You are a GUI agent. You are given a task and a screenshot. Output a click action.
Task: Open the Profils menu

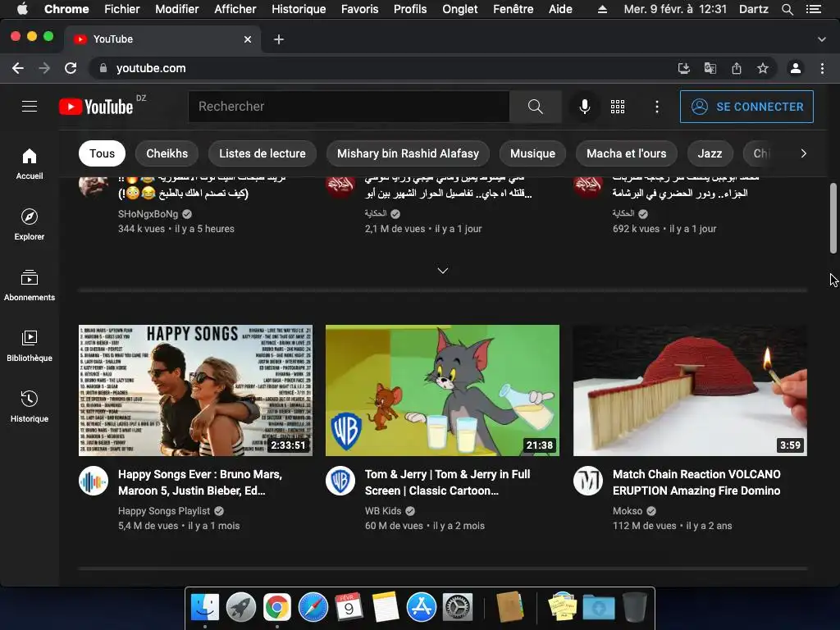(x=410, y=9)
